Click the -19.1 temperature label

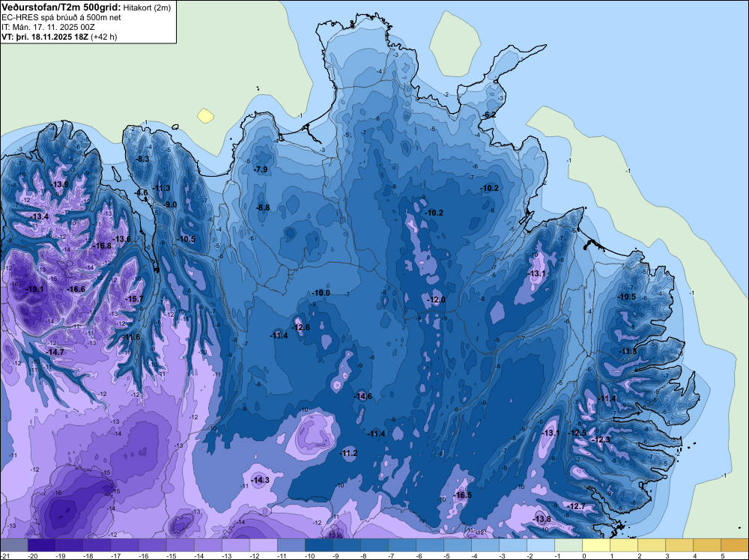pyautogui.click(x=34, y=289)
